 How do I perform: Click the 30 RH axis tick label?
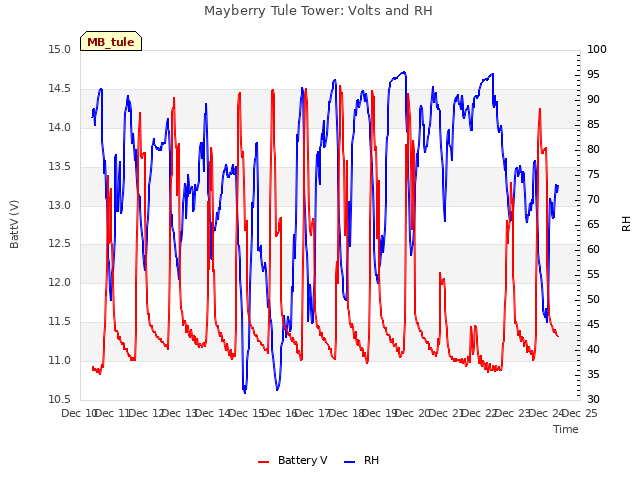(x=593, y=399)
